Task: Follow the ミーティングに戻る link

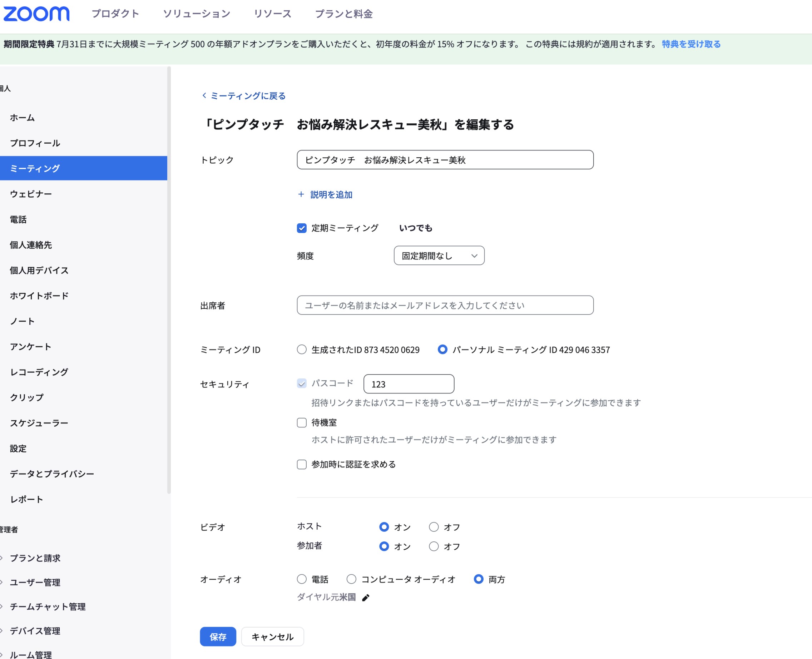Action: coord(248,96)
